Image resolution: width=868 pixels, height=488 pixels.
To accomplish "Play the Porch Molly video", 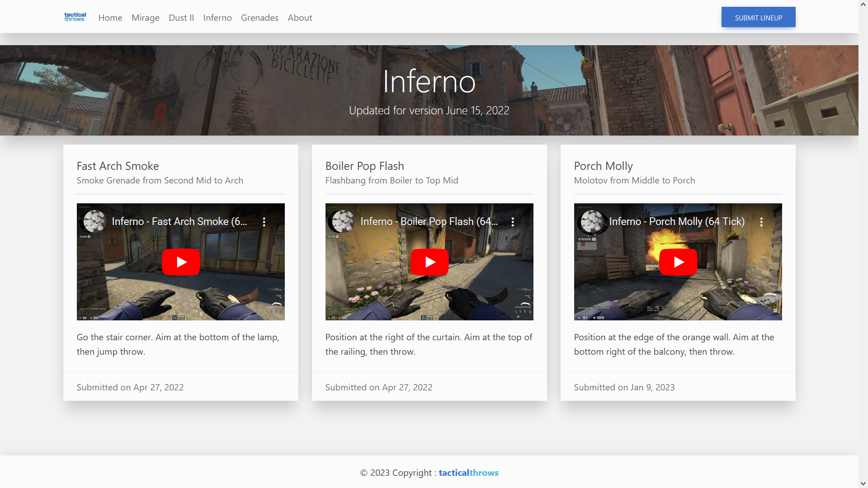I will (x=678, y=262).
